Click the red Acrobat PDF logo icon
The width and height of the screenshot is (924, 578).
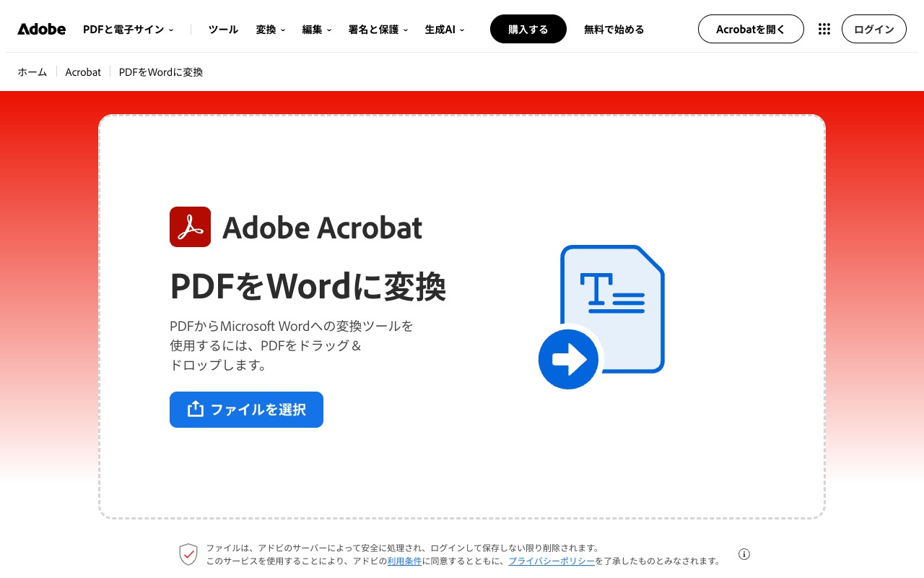pos(191,227)
